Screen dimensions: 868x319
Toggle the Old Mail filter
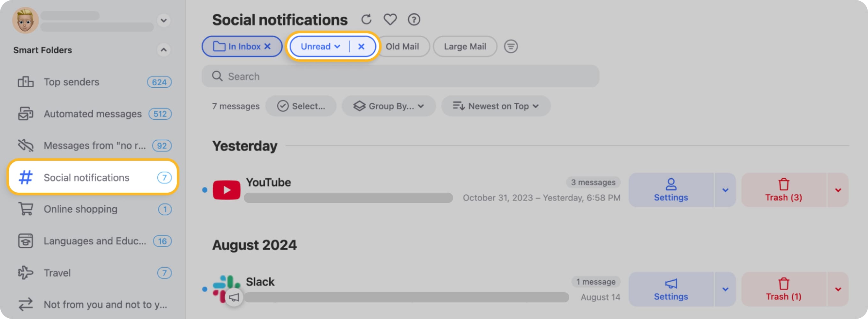coord(403,46)
